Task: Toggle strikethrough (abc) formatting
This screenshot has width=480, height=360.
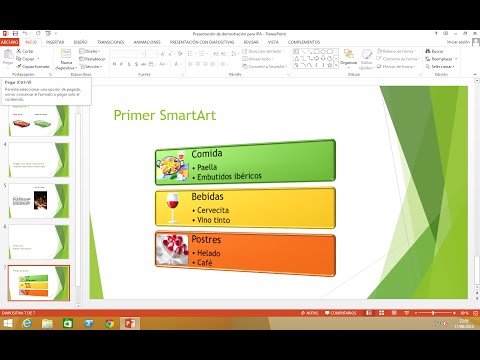Action: click(x=143, y=64)
